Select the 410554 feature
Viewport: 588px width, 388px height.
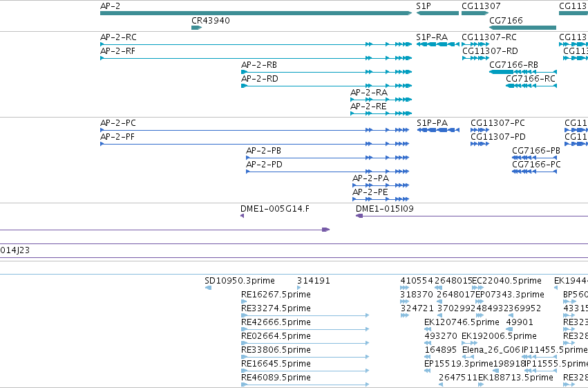click(405, 288)
